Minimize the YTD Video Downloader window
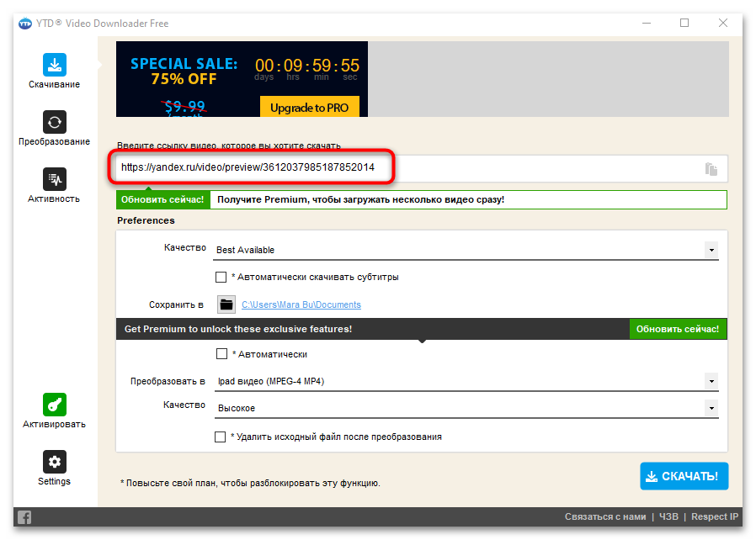The width and height of the screenshot is (756, 540). coord(647,23)
